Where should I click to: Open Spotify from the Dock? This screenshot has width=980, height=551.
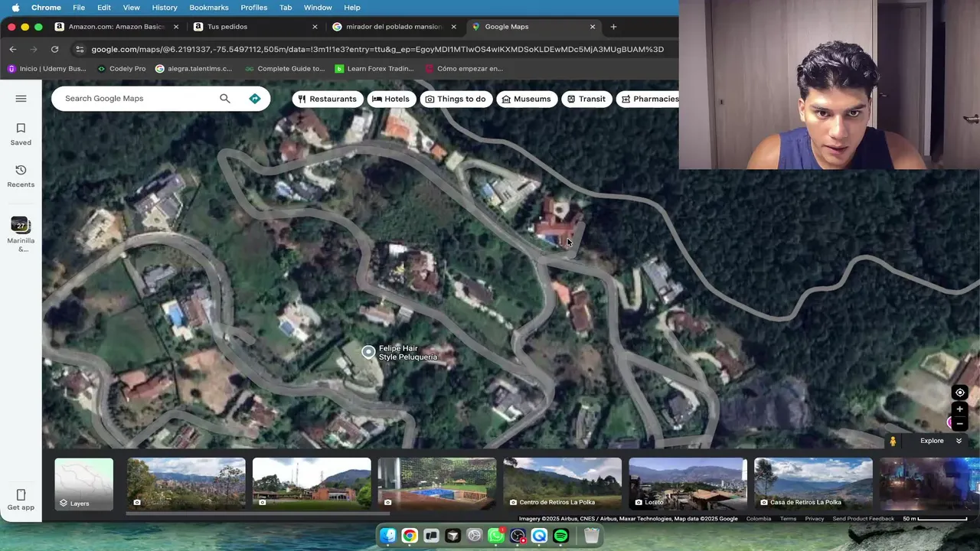(x=560, y=536)
